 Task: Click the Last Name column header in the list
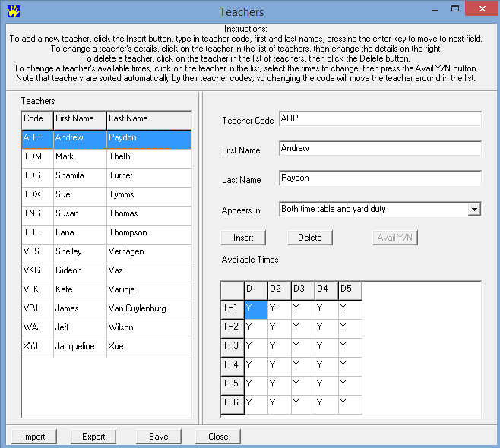coord(149,120)
